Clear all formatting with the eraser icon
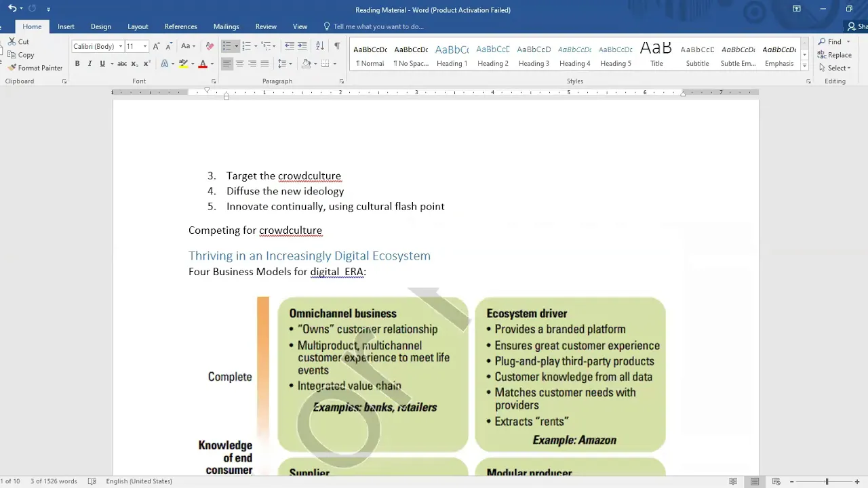The image size is (868, 488). [210, 46]
